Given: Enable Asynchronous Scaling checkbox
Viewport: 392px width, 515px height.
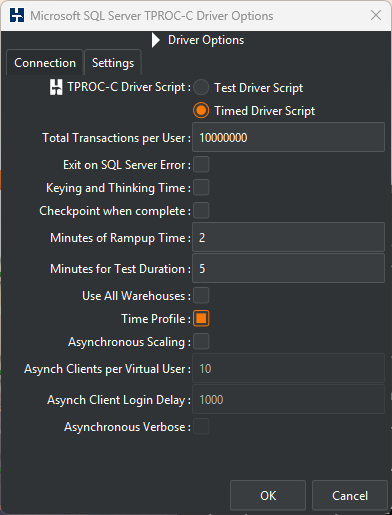Looking at the screenshot, I should (x=201, y=342).
